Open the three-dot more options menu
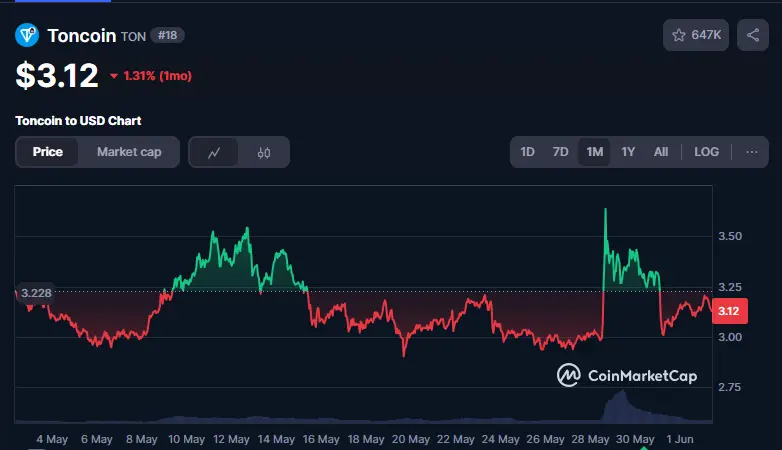The image size is (782, 450). tap(752, 152)
